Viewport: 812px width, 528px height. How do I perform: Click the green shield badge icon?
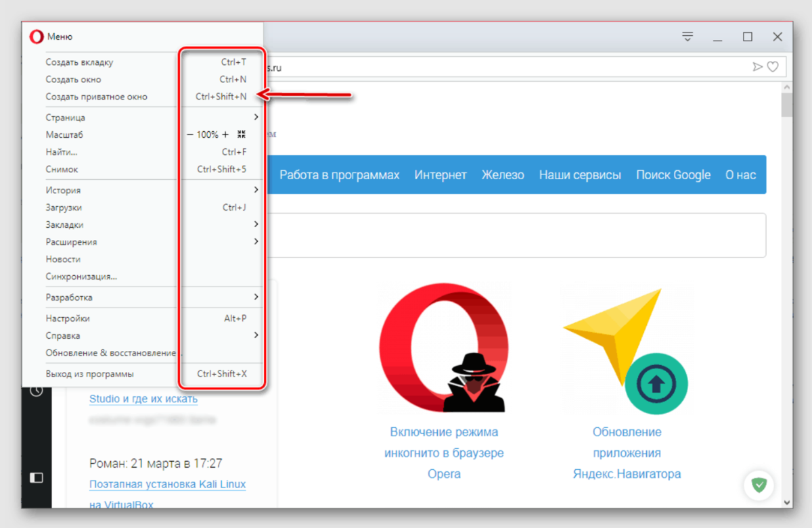click(x=759, y=484)
